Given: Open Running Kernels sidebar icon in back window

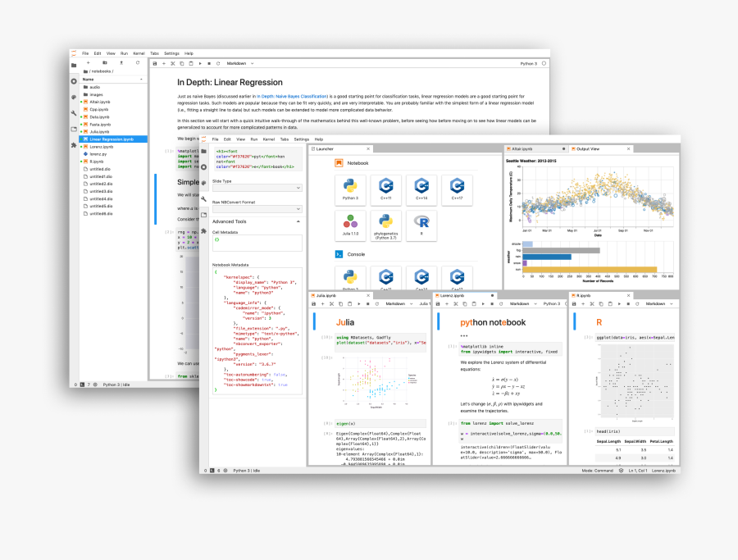Looking at the screenshot, I should coord(74,81).
